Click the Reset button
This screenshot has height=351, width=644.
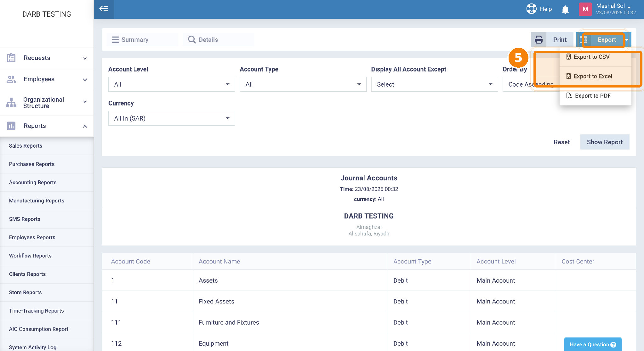(561, 142)
